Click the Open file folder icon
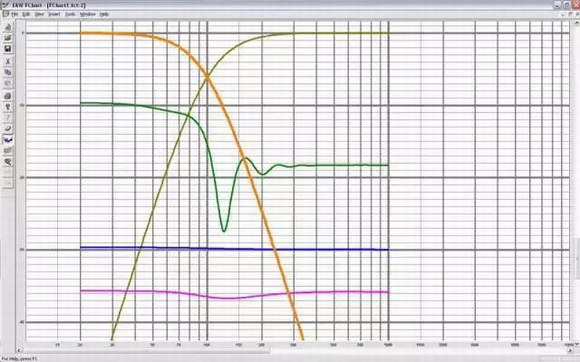This screenshot has width=580, height=362. [8, 38]
